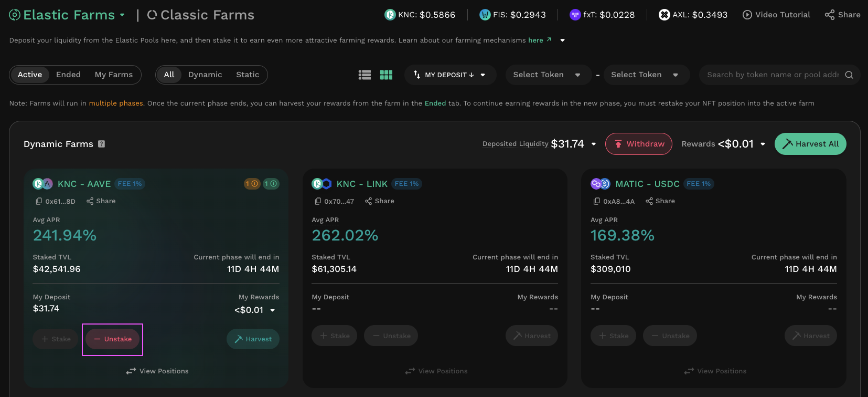The height and width of the screenshot is (397, 868).
Task: Share the KNC - LINK farm
Action: [x=379, y=201]
